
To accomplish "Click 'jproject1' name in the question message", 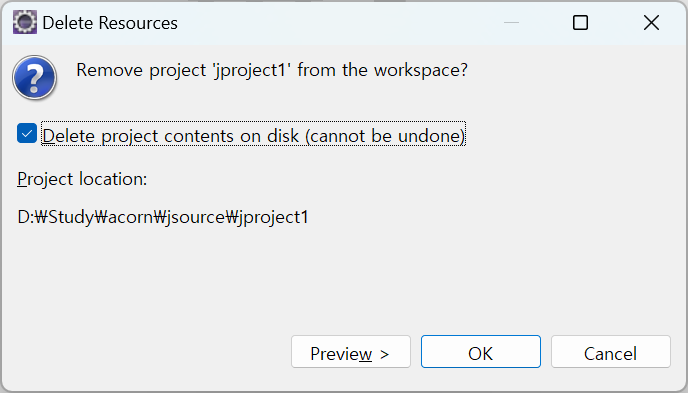I will (x=252, y=71).
